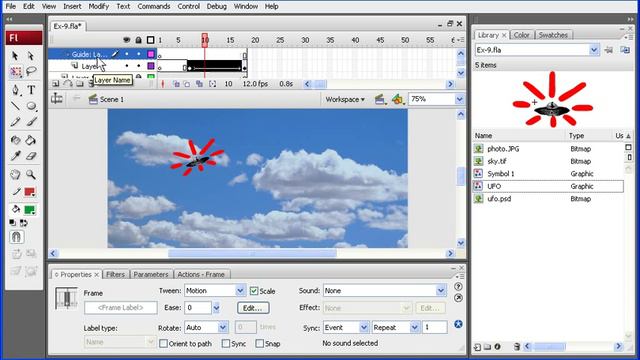Click Modify Onion Markers icon
This screenshot has height=360, width=640.
pyautogui.click(x=213, y=84)
